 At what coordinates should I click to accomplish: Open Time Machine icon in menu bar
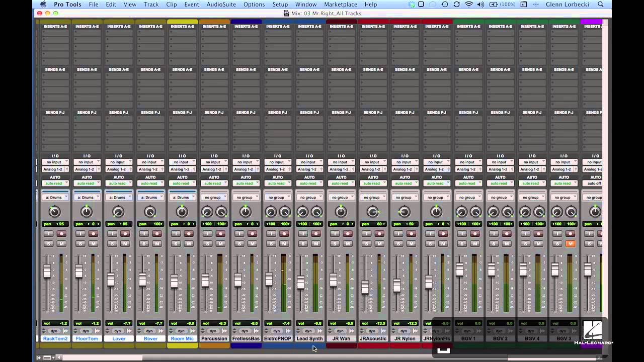tap(445, 5)
